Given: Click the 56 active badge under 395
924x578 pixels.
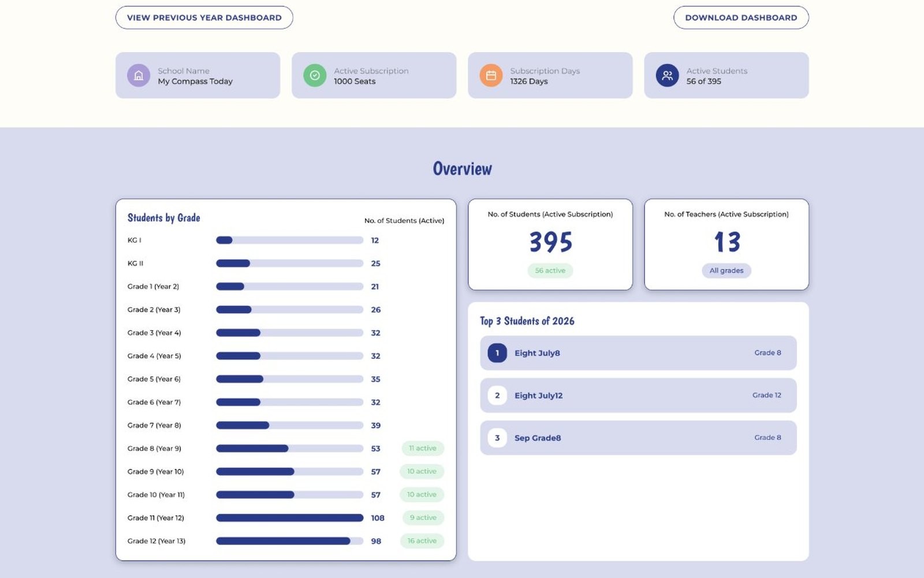Looking at the screenshot, I should coord(550,271).
